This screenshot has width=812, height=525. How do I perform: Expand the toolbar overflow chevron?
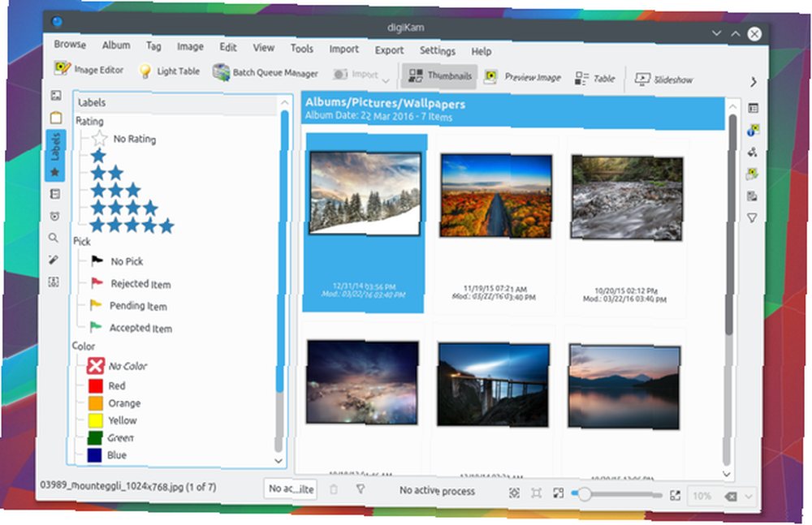point(754,82)
